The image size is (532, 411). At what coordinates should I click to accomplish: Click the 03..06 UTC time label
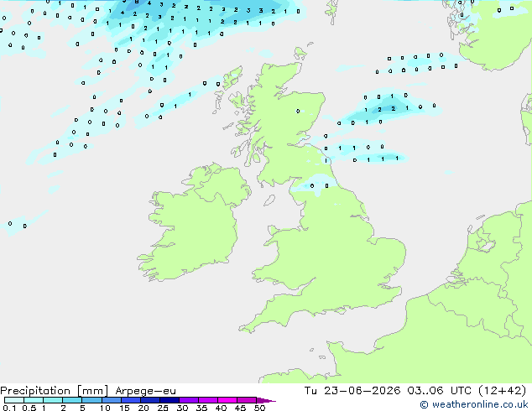[x=440, y=391]
